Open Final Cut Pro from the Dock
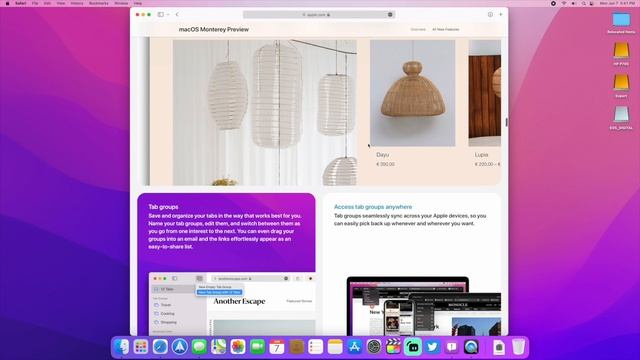640x360 pixels. [x=393, y=347]
